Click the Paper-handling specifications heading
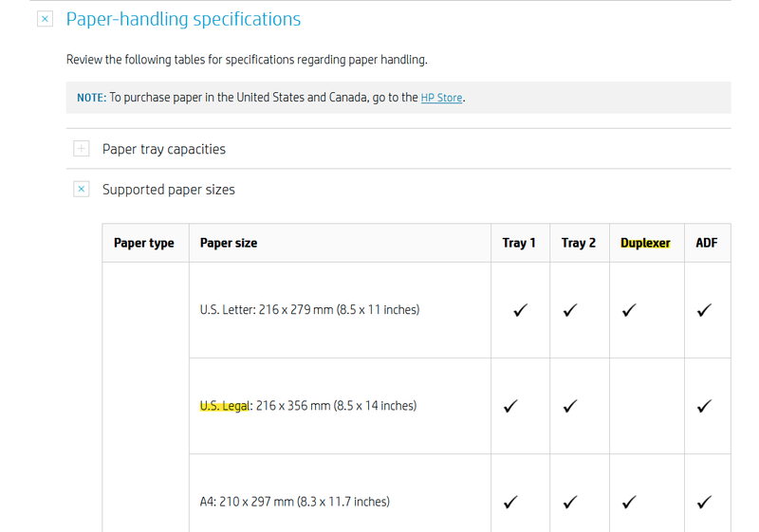Screen dimensions: 759x532 coord(183,19)
